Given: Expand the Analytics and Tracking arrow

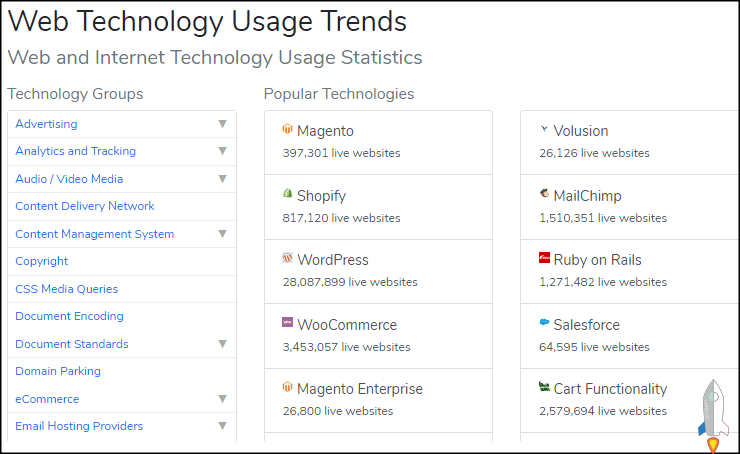Looking at the screenshot, I should pyautogui.click(x=222, y=151).
